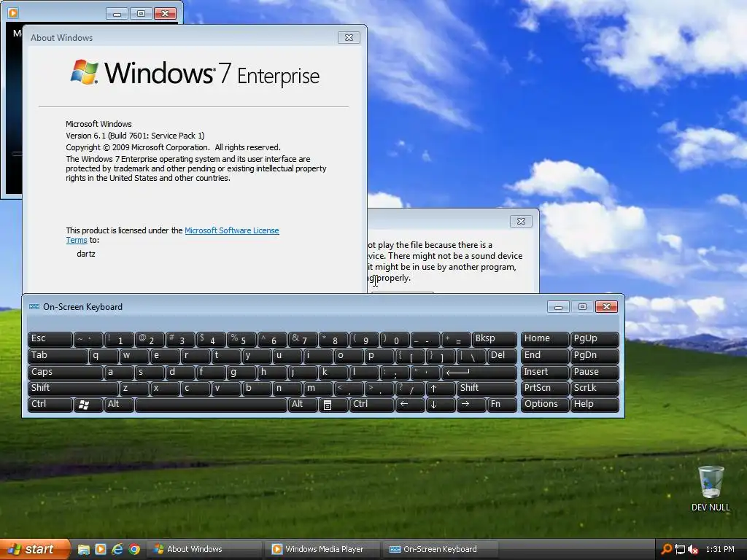Tap the letter q key

point(104,356)
